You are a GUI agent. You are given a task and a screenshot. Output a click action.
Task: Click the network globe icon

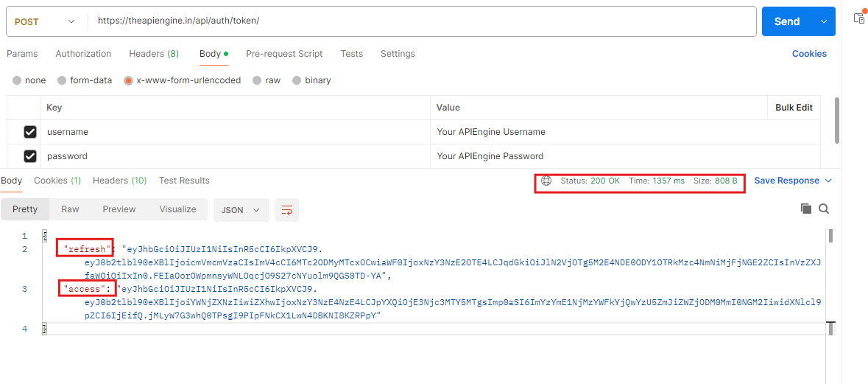coord(546,181)
